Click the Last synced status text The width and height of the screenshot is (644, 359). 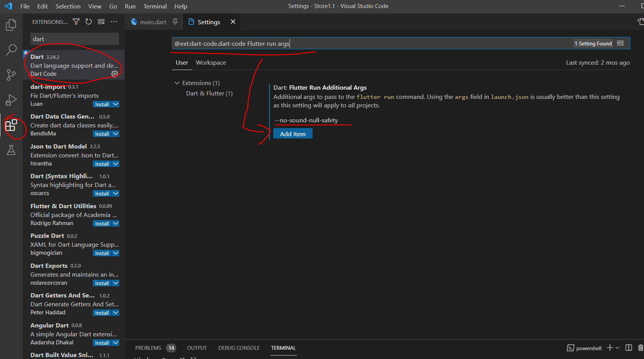click(x=598, y=62)
